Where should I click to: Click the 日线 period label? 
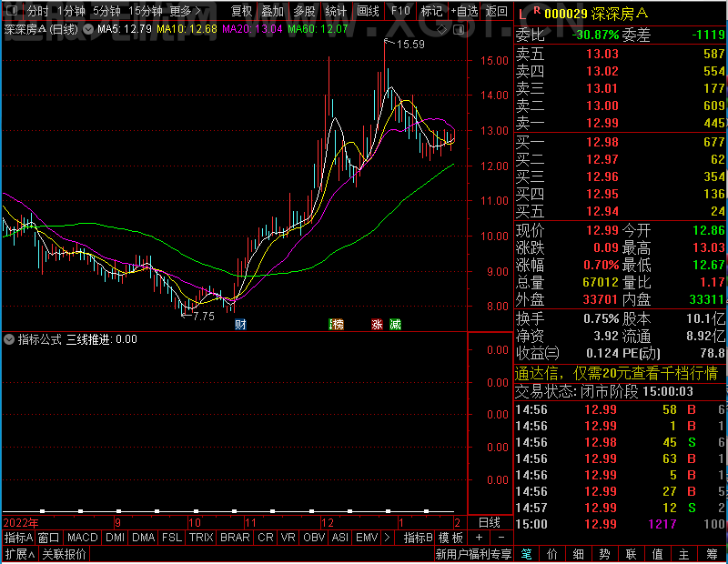click(x=490, y=523)
